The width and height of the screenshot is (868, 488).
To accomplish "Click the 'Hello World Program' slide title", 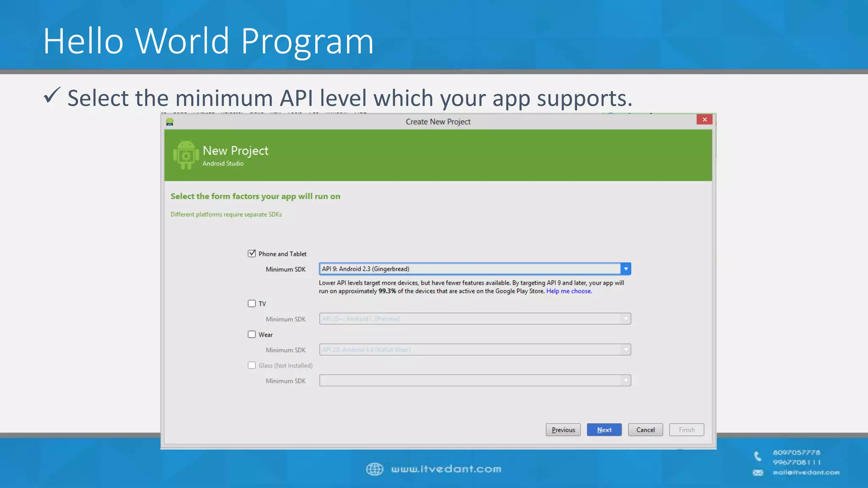I will pyautogui.click(x=208, y=42).
